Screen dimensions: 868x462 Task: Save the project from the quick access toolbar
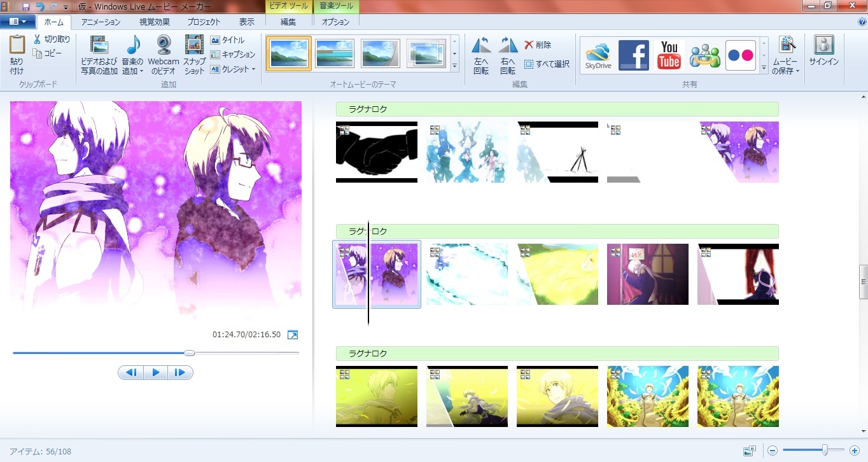point(26,6)
